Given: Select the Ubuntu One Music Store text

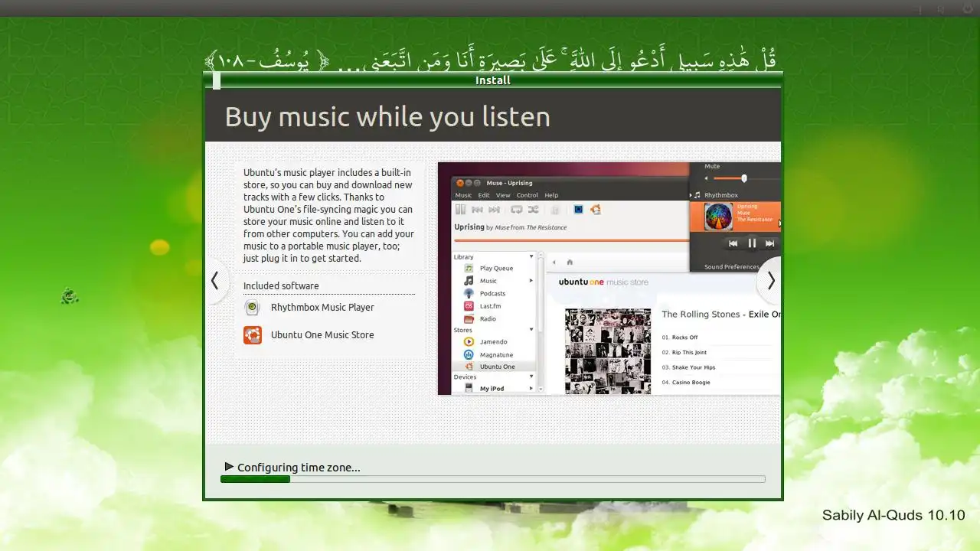Looking at the screenshot, I should (x=322, y=335).
